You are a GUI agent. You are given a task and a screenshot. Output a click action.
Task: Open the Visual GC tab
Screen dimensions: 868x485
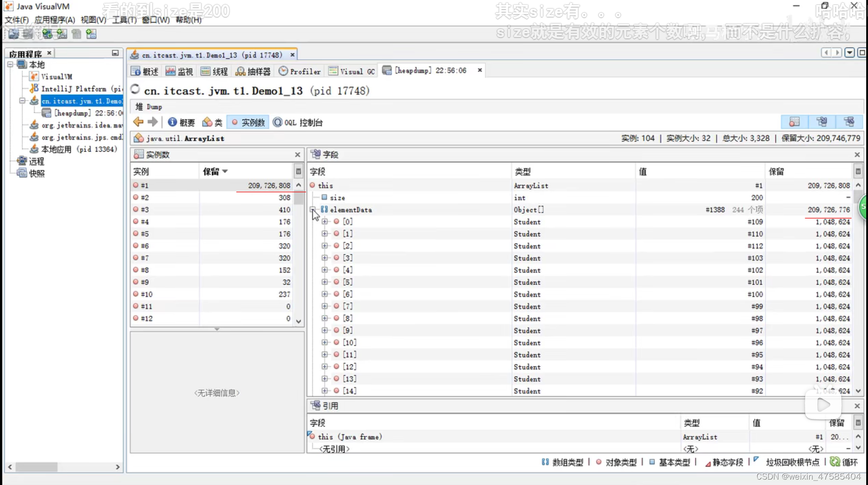pyautogui.click(x=352, y=71)
